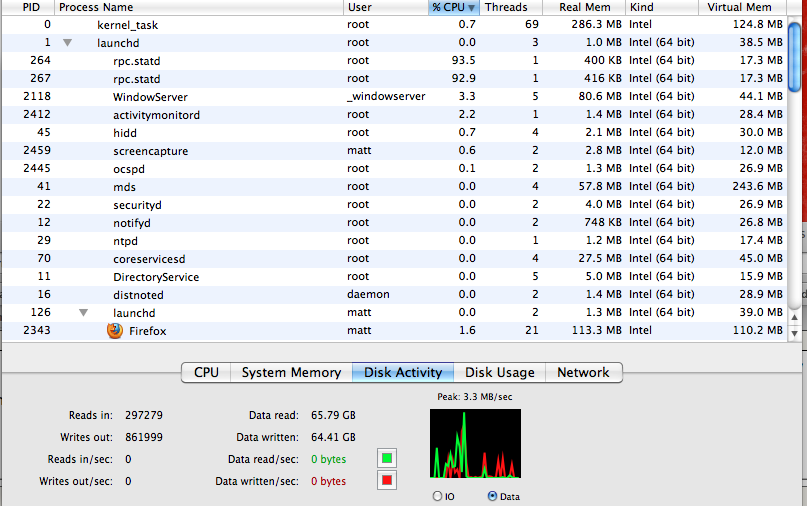The width and height of the screenshot is (807, 506).
Task: Click the disk activity graph
Action: [475, 444]
